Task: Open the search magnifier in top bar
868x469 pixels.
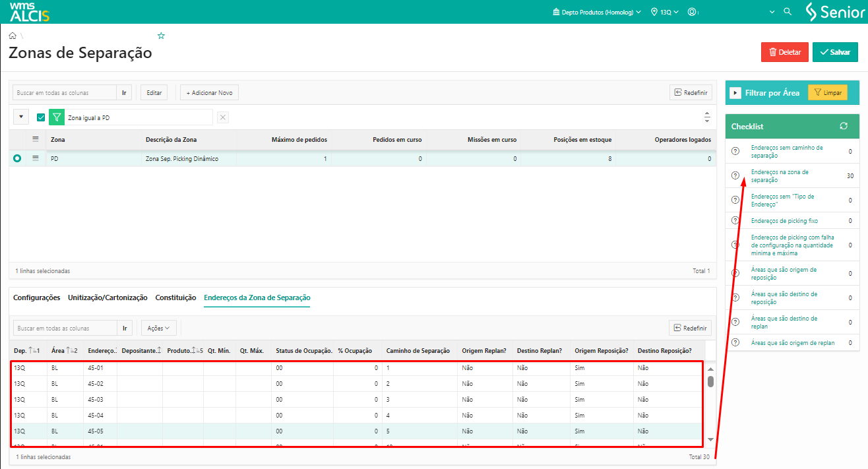Action: point(787,12)
